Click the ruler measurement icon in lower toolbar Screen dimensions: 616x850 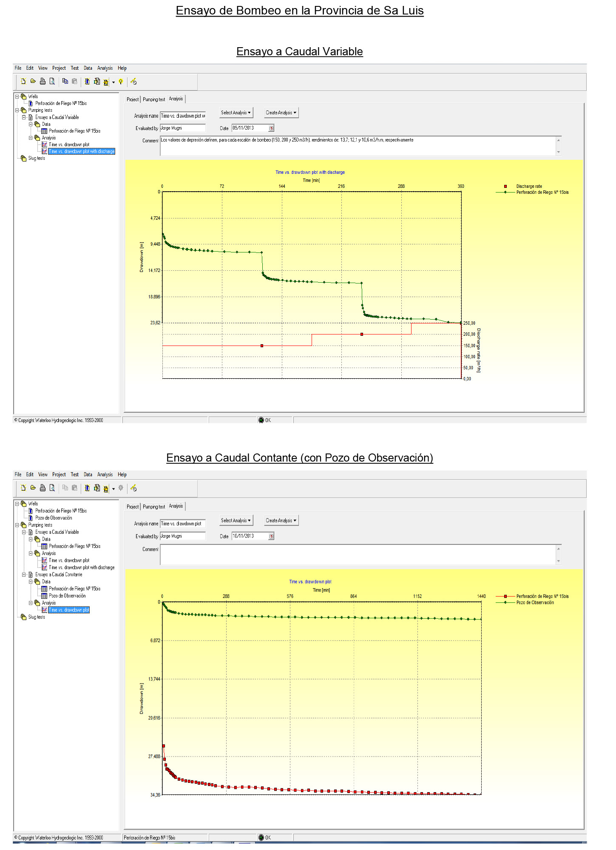tap(133, 488)
